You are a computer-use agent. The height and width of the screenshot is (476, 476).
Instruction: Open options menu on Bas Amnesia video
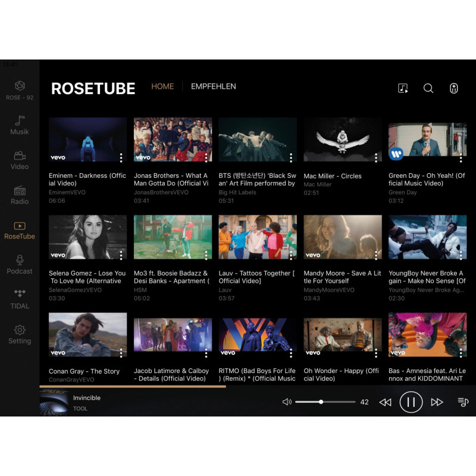pos(461,353)
